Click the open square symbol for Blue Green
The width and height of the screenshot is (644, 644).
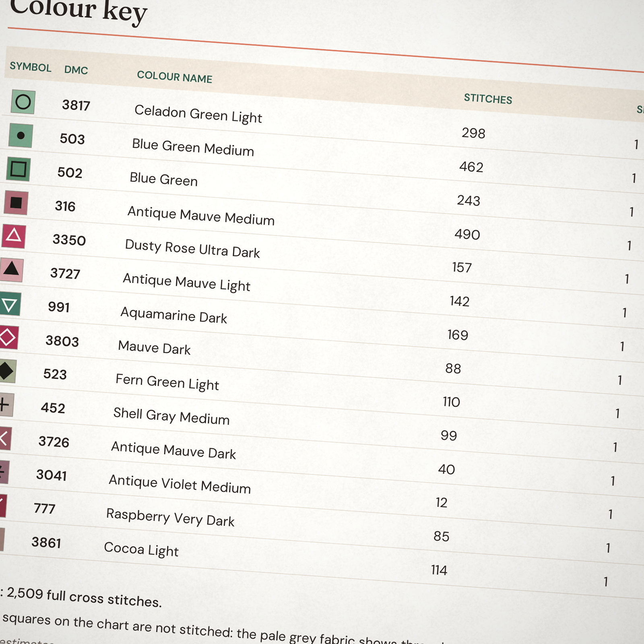pos(18,169)
